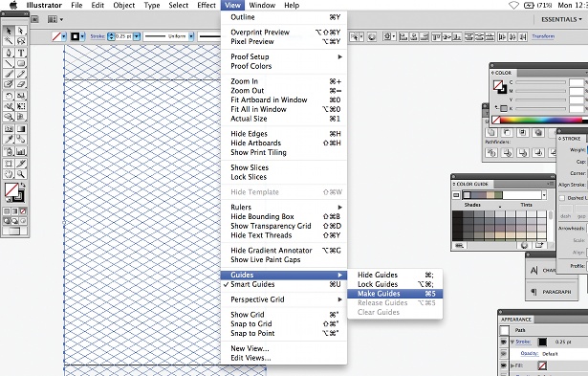Screen dimensions: 588x376
Task: Select Outline in View menu
Action: pyautogui.click(x=284, y=17)
